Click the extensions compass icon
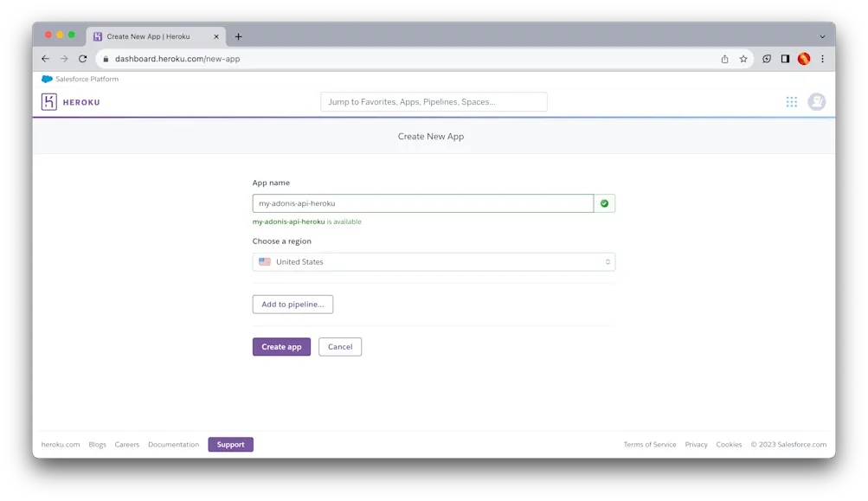Screen dimensions: 868x501 (x=765, y=59)
